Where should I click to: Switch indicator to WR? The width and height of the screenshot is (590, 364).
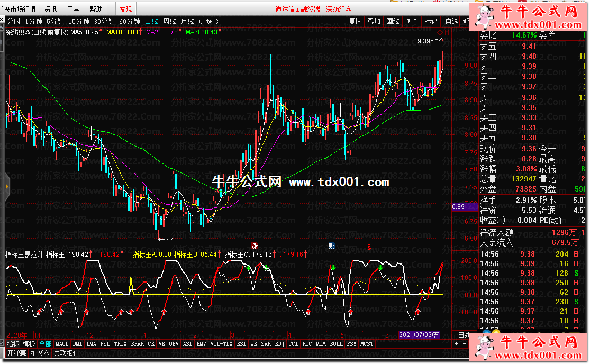[x=254, y=344]
